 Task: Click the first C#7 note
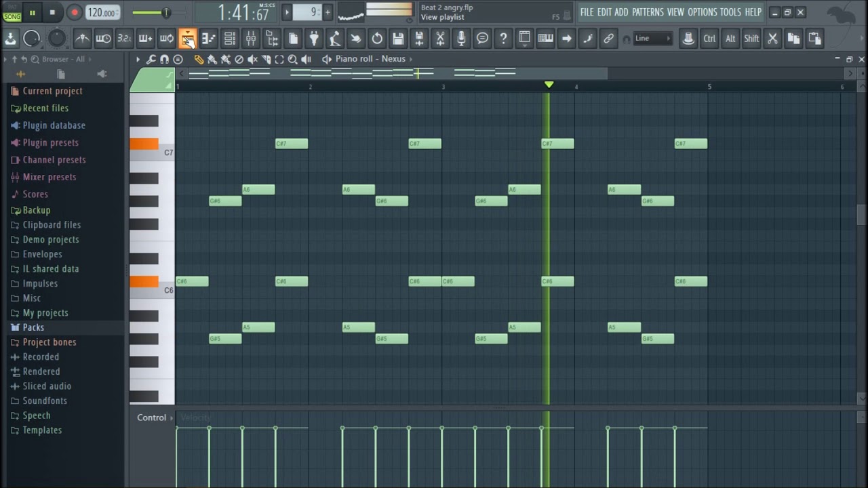coord(292,144)
